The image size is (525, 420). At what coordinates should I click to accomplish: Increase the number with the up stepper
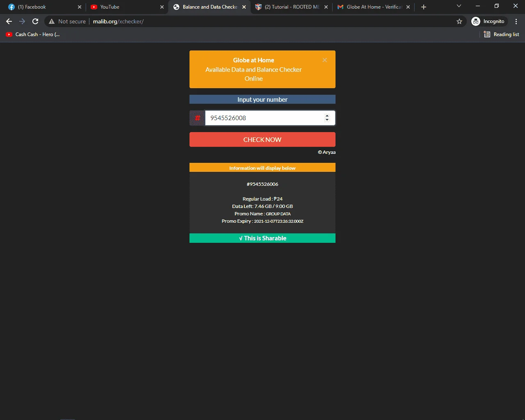click(x=327, y=116)
